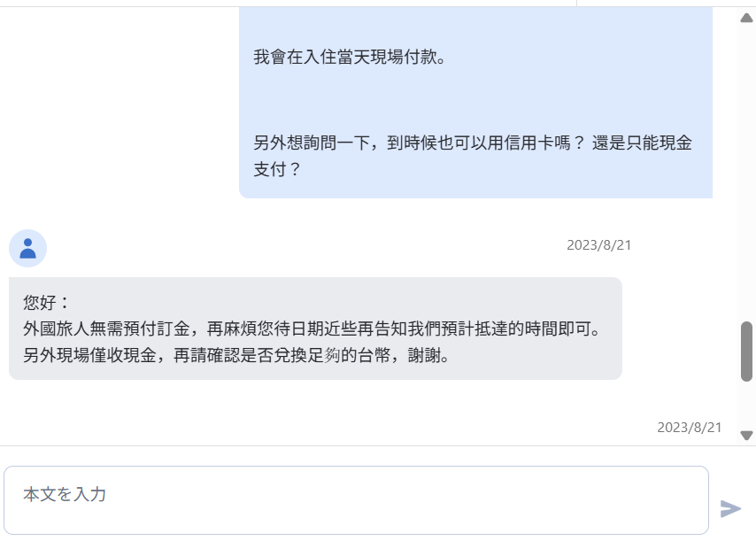Click the scrollbar track below the thumb
756x541 pixels.
[x=746, y=406]
